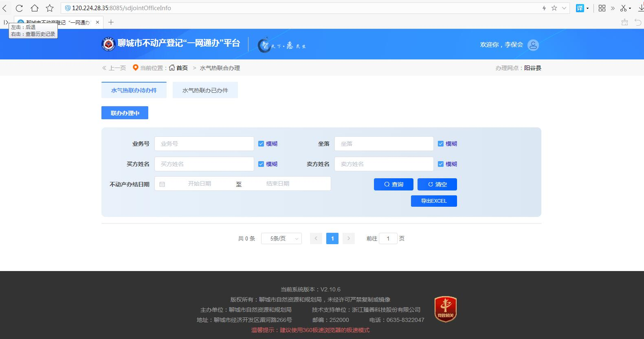Toggle 模糊 checkbox next to 卖方姓名
Screen dimensions: 644x339
point(441,164)
